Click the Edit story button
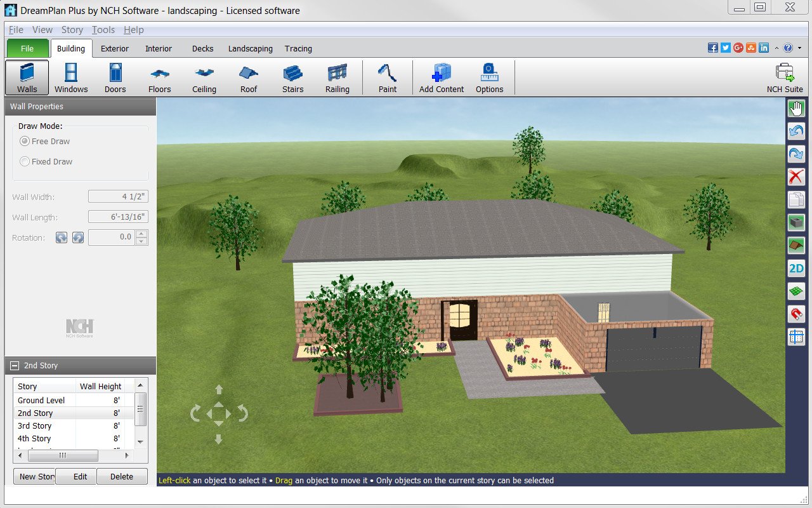The width and height of the screenshot is (812, 508). [x=76, y=476]
